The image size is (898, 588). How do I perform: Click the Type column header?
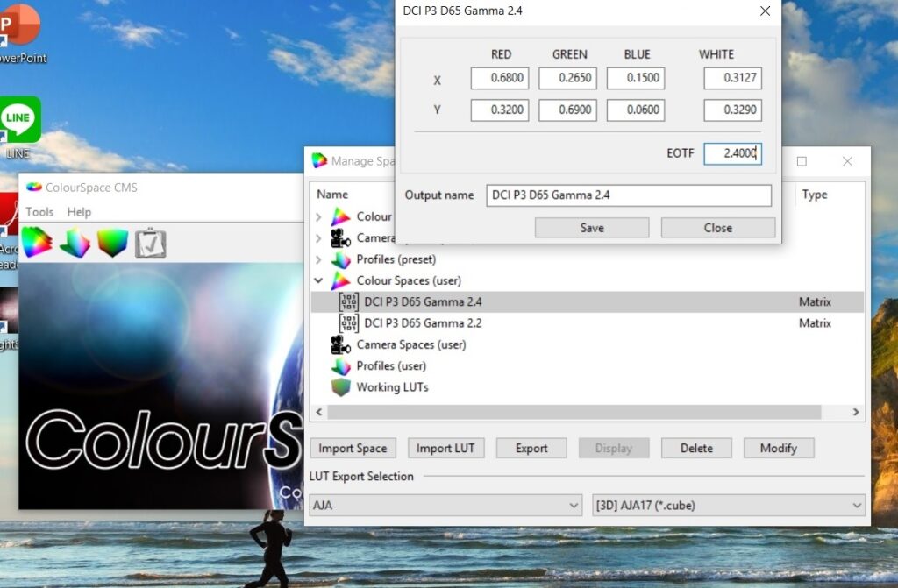(x=815, y=195)
